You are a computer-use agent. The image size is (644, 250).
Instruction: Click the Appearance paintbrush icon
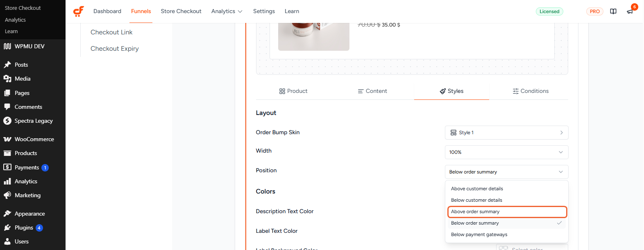(7, 214)
